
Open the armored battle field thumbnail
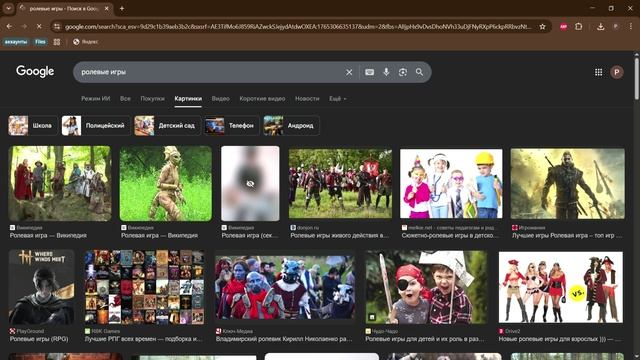point(340,184)
